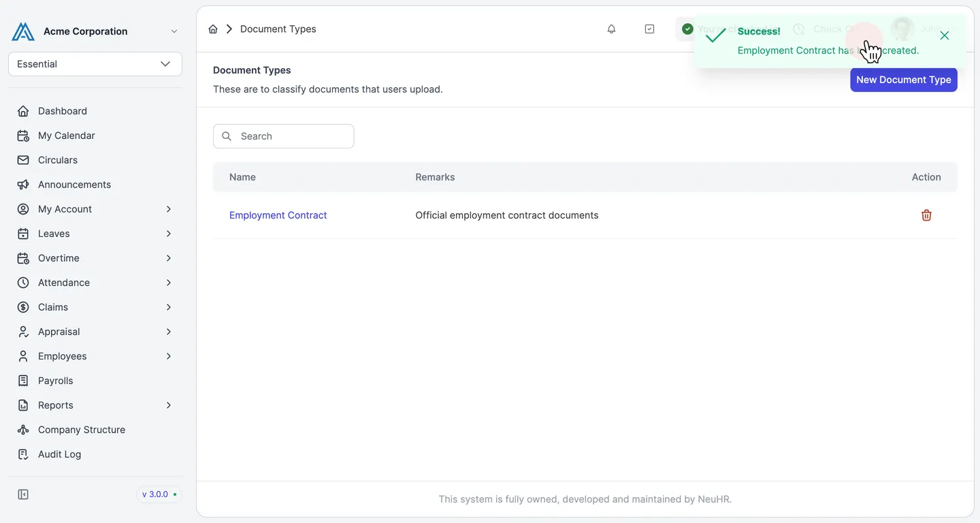980x523 pixels.
Task: Collapse the sidebar with the panel icon
Action: click(x=23, y=494)
